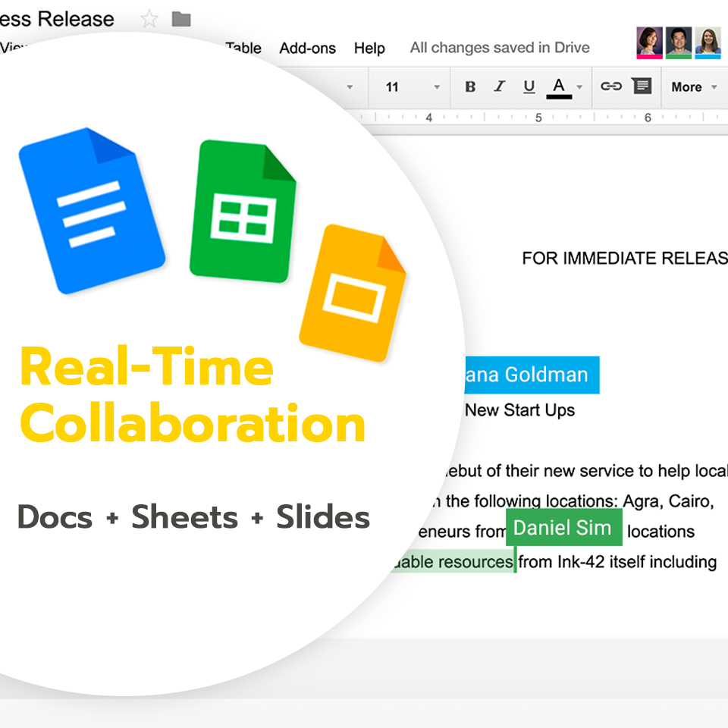
Task: Open the font size dropdown
Action: tap(437, 86)
